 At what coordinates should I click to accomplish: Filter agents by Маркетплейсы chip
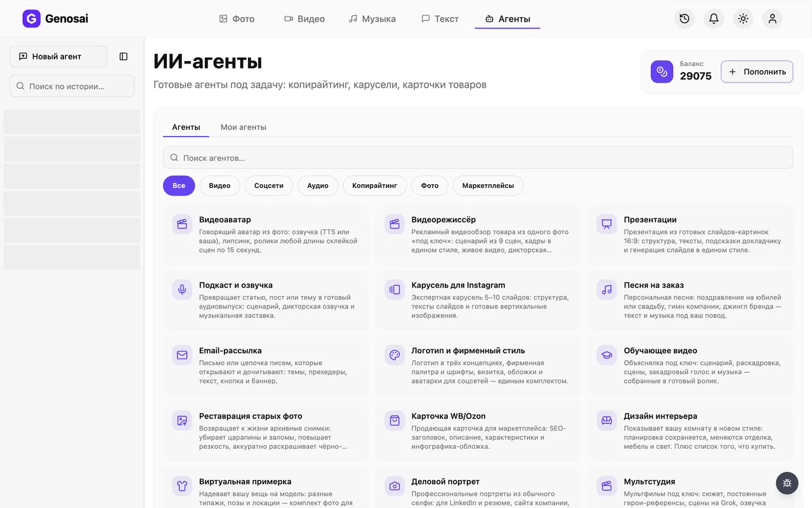(x=488, y=185)
